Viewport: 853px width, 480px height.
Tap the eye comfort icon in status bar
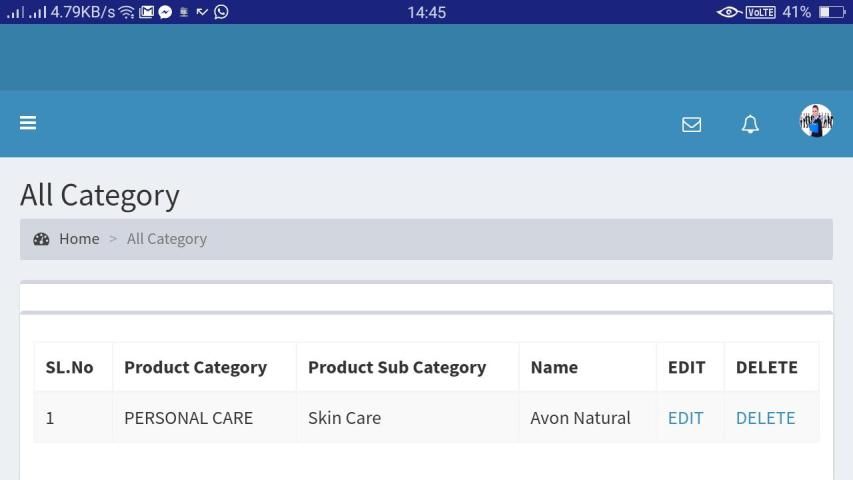729,12
